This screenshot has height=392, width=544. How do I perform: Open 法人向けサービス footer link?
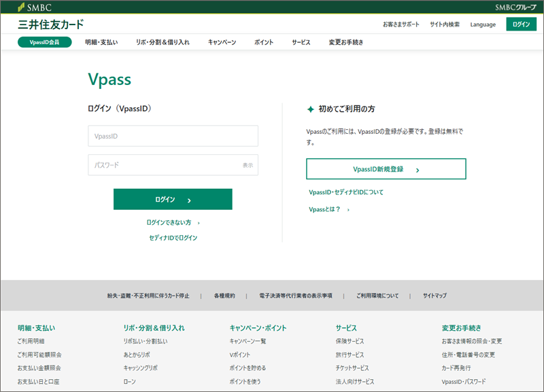(354, 382)
